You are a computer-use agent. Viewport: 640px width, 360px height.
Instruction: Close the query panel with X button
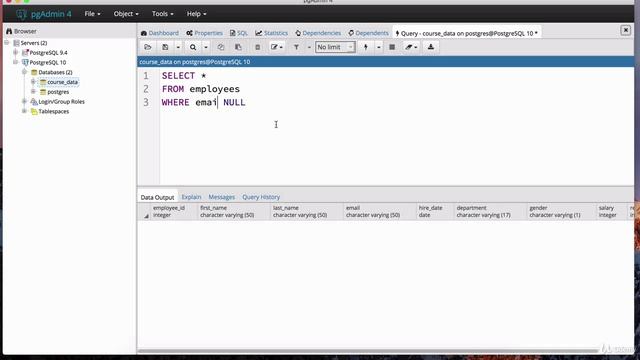(625, 30)
